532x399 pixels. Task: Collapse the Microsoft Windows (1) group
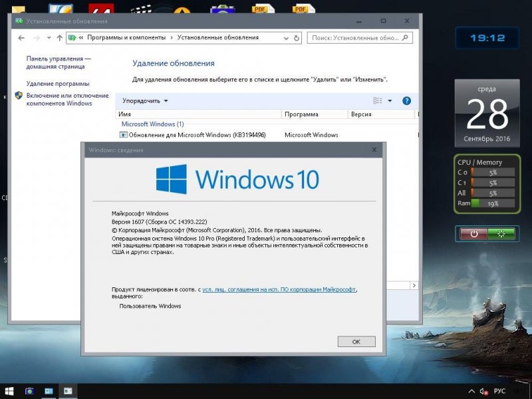153,124
